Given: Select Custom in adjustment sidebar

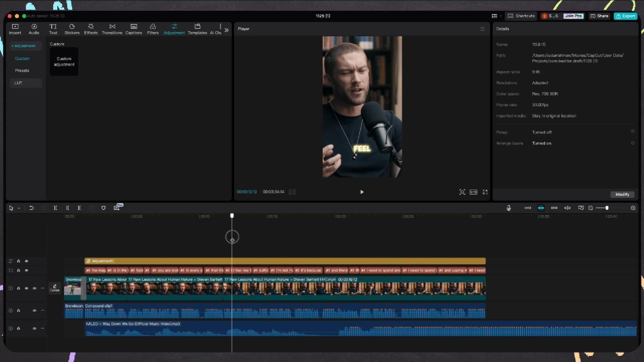Looking at the screenshot, I should [22, 59].
